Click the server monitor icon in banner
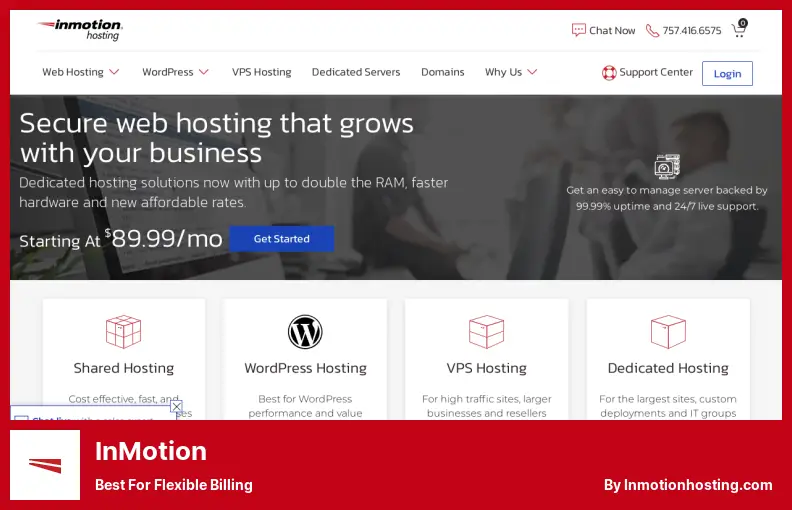This screenshot has height=510, width=792. pos(667,167)
